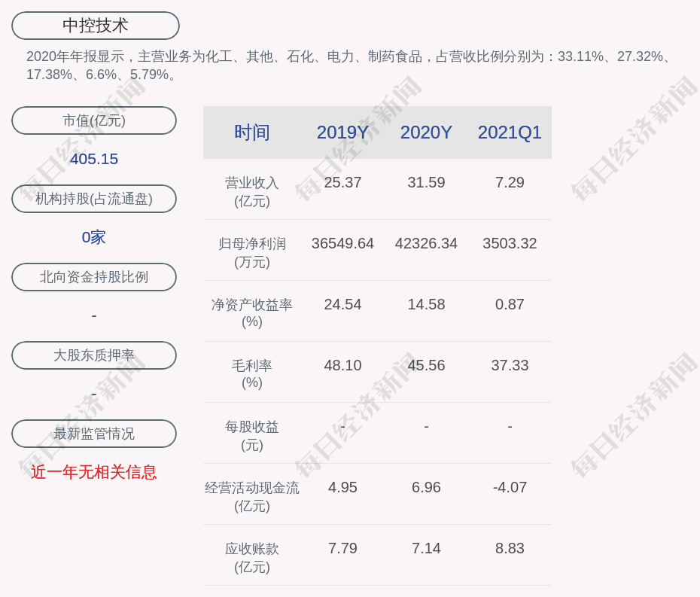Select the 2021Q1 column header
The image size is (700, 597).
tap(510, 132)
